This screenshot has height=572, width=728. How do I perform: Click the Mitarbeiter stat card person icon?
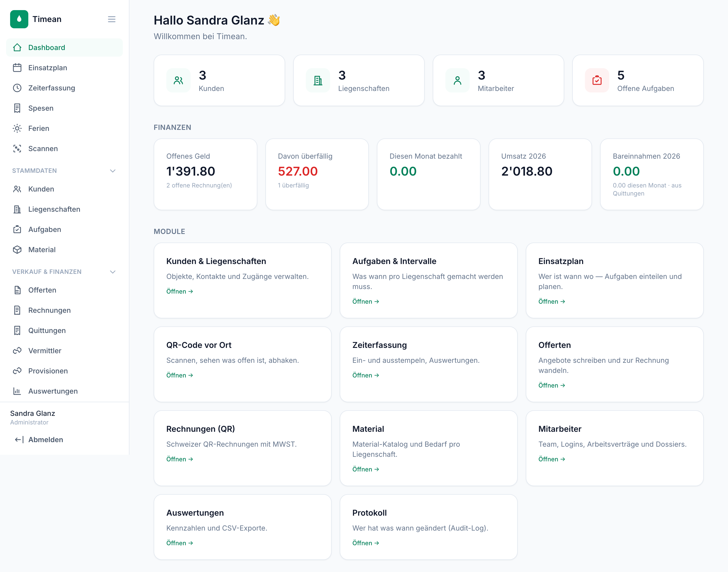coord(457,80)
